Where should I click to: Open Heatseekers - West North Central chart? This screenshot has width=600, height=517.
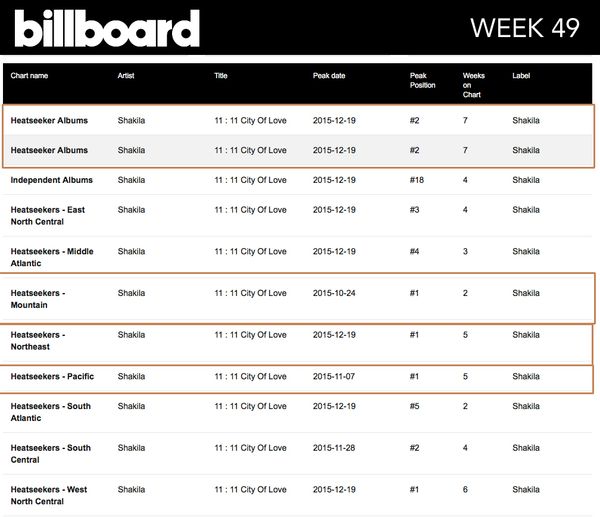pyautogui.click(x=49, y=496)
